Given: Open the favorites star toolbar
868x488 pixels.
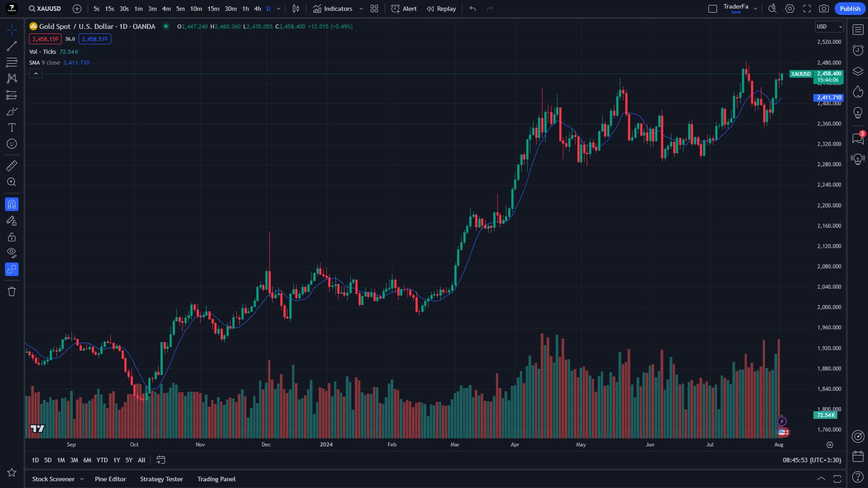Looking at the screenshot, I should tap(12, 473).
